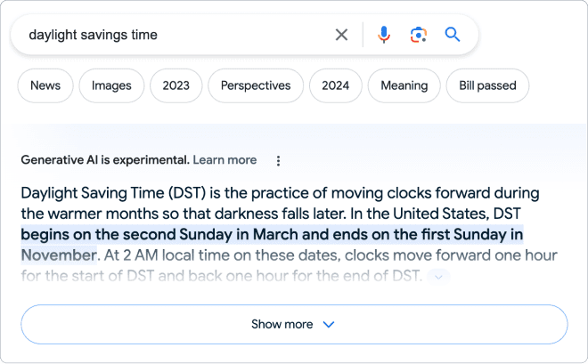
Task: Expand the truncated AI answer chevron
Action: click(x=438, y=277)
